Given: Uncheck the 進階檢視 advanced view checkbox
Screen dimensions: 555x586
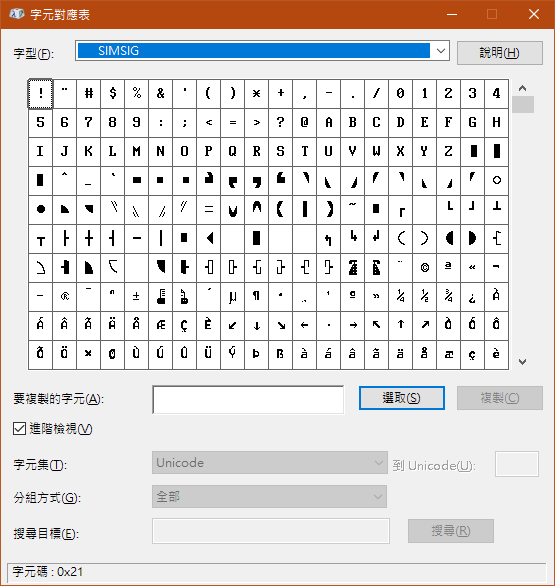Looking at the screenshot, I should click(19, 429).
